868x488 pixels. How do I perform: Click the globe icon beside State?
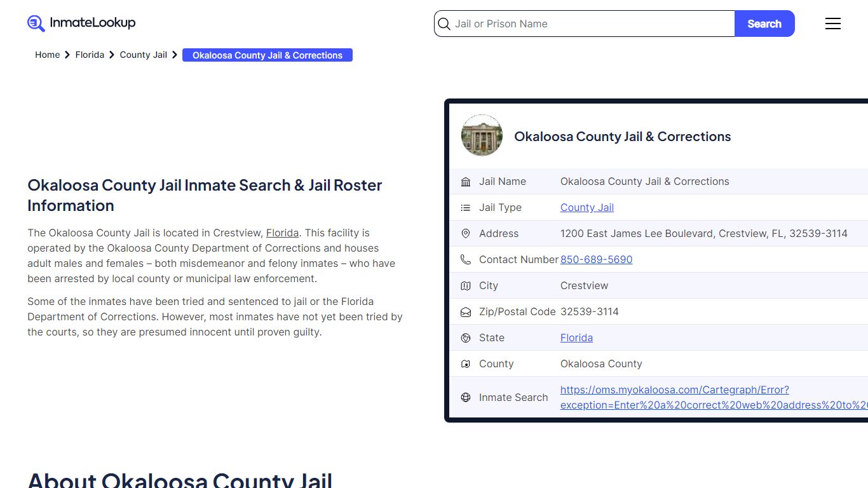click(x=466, y=338)
